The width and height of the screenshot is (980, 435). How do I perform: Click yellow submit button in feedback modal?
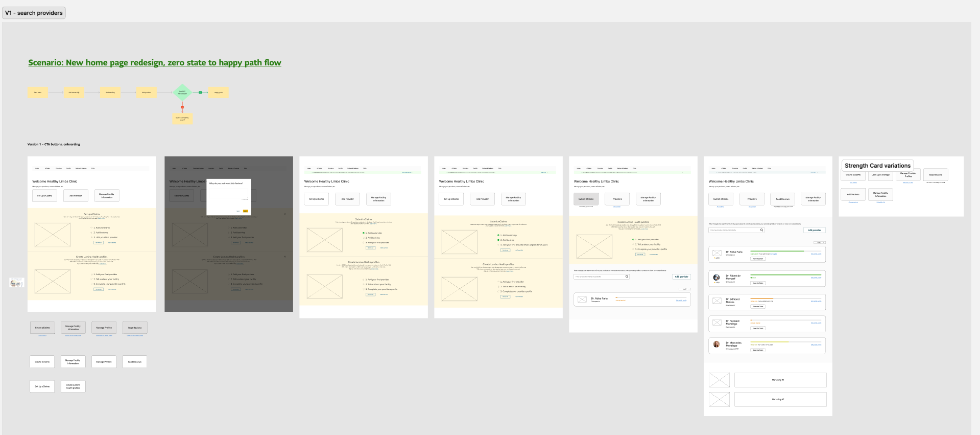246,211
